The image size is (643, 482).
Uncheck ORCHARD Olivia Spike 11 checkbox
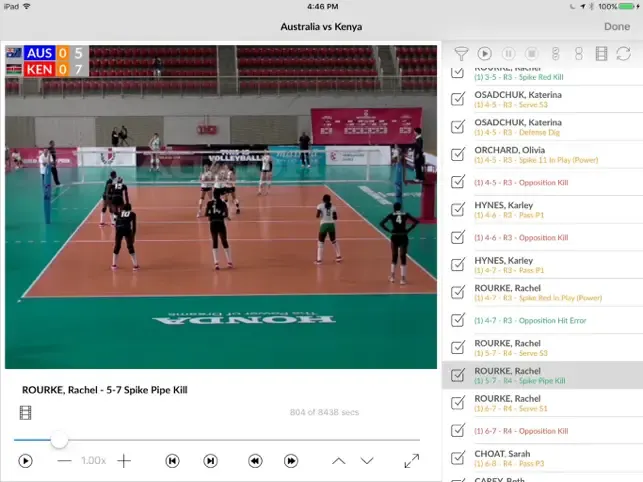click(x=458, y=154)
